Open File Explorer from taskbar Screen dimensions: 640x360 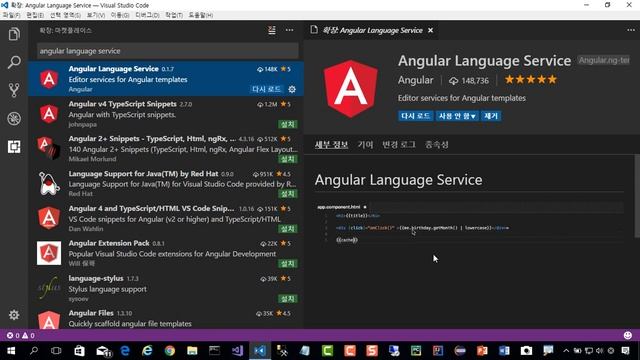[x=192, y=351]
